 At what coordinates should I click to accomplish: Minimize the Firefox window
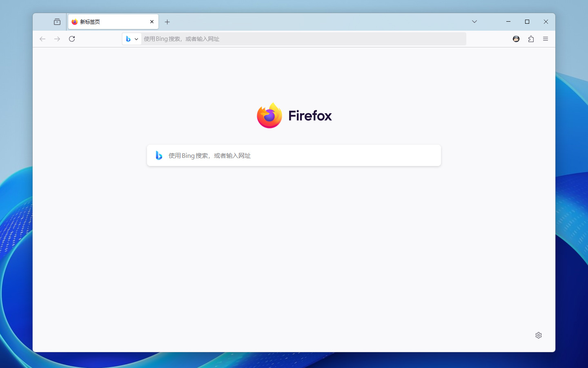coord(508,22)
